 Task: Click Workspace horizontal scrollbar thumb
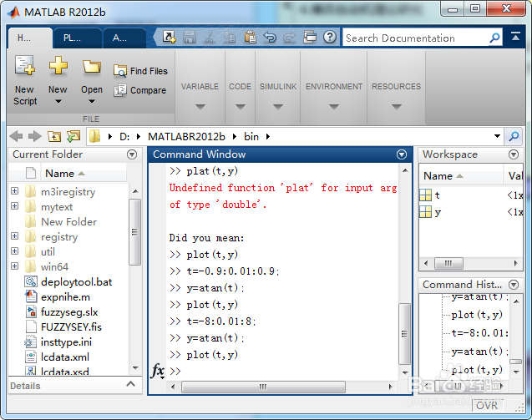(448, 263)
